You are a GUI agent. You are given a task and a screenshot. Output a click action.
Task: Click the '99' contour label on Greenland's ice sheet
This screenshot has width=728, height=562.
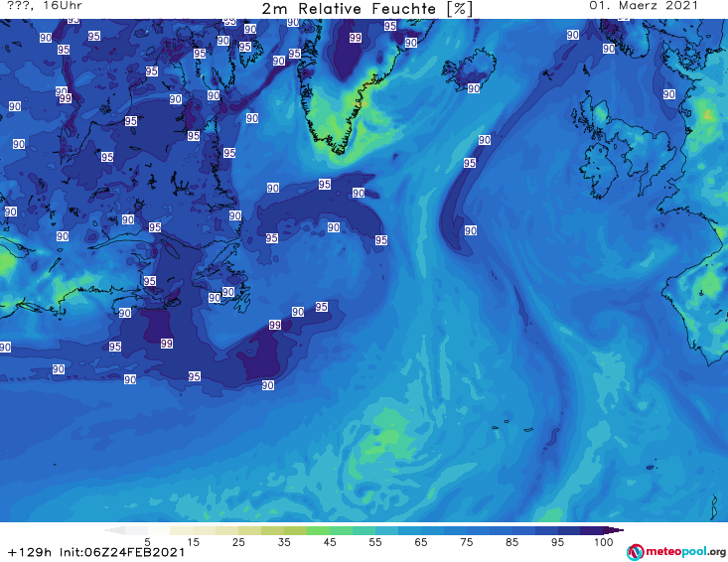pyautogui.click(x=356, y=38)
